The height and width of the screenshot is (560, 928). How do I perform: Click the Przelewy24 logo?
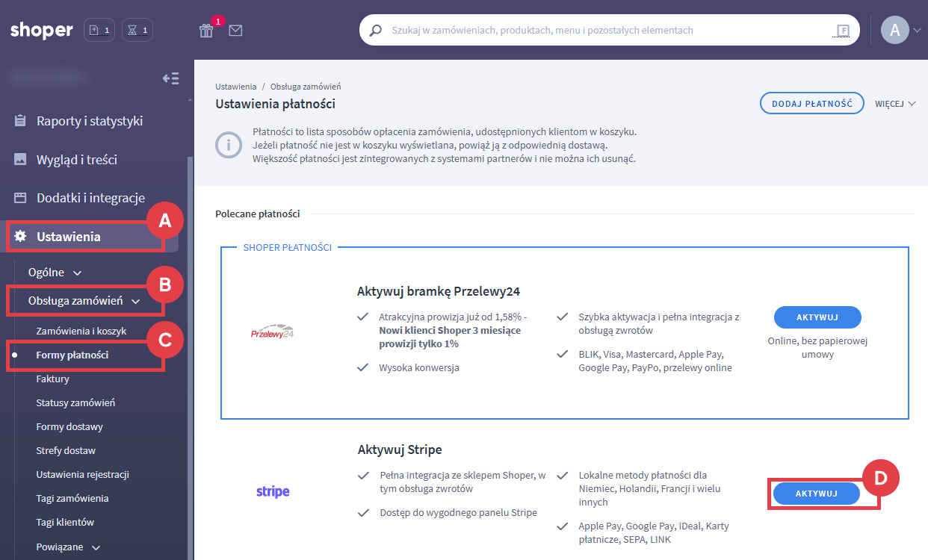(x=273, y=332)
